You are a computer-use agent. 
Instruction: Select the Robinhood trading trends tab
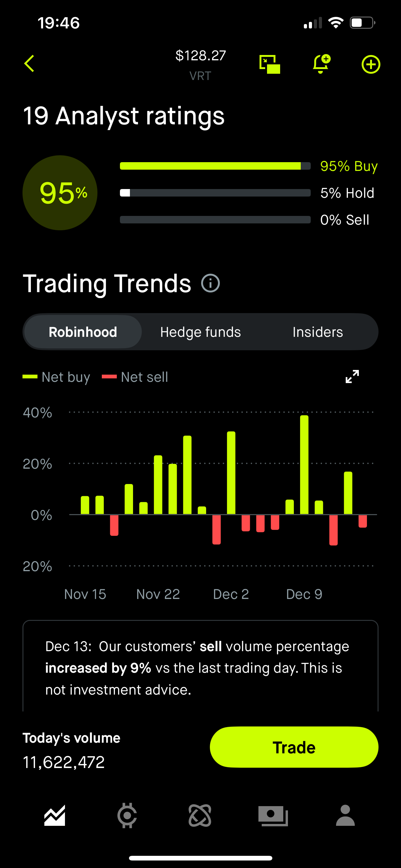pos(82,332)
